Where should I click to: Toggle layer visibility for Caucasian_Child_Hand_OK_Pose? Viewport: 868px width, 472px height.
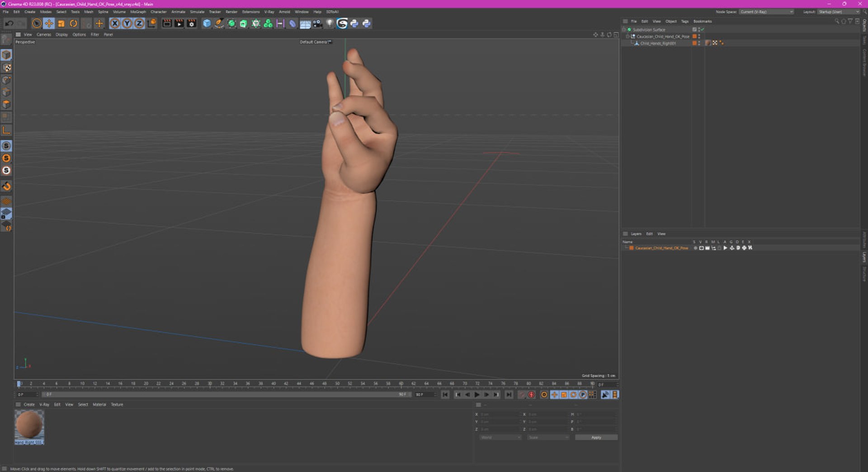pyautogui.click(x=701, y=248)
